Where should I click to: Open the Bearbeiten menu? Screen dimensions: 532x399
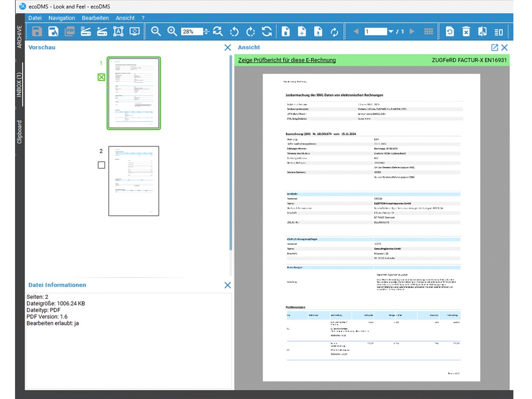point(95,18)
